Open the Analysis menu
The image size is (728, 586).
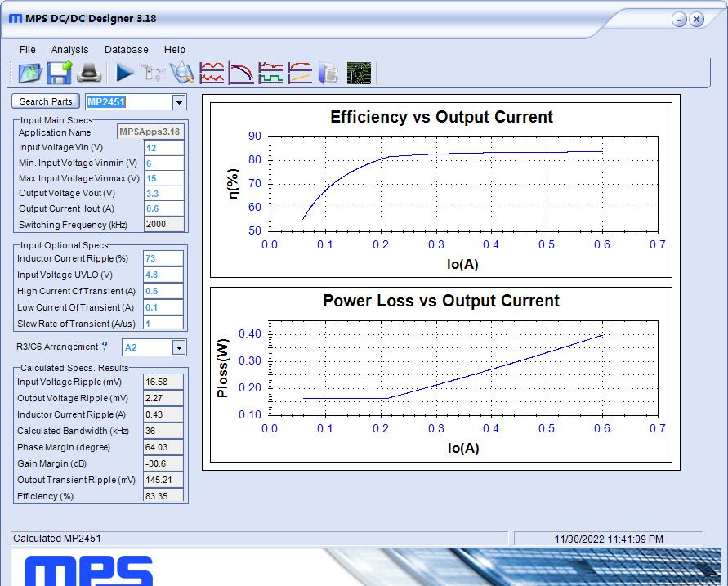click(x=69, y=50)
